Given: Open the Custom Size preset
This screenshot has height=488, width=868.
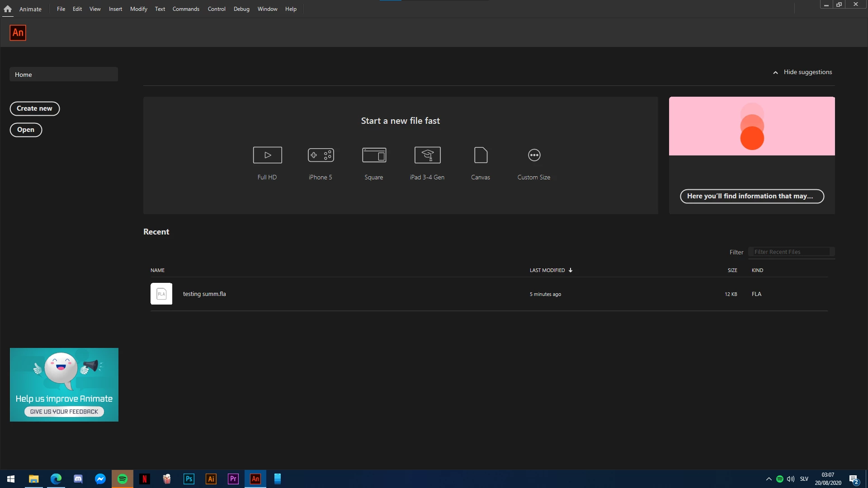Looking at the screenshot, I should 534,155.
